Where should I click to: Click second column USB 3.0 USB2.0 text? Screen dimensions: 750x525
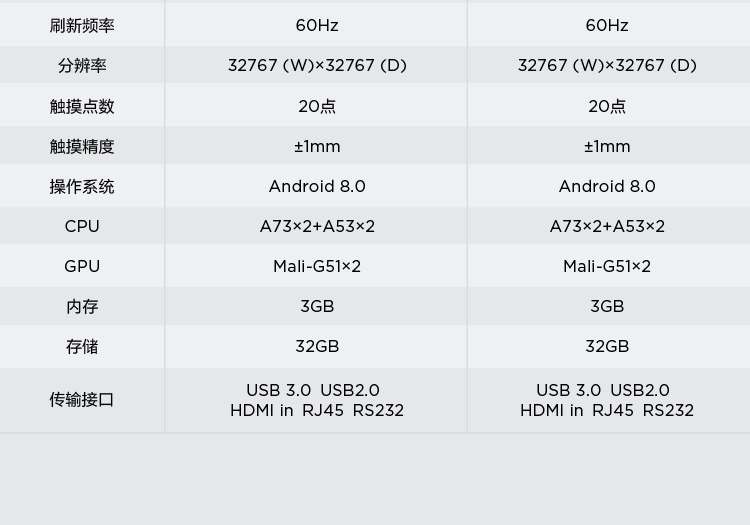point(603,390)
